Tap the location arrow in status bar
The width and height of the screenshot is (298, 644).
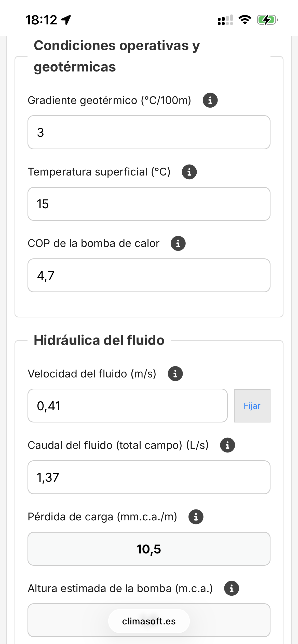(x=66, y=20)
